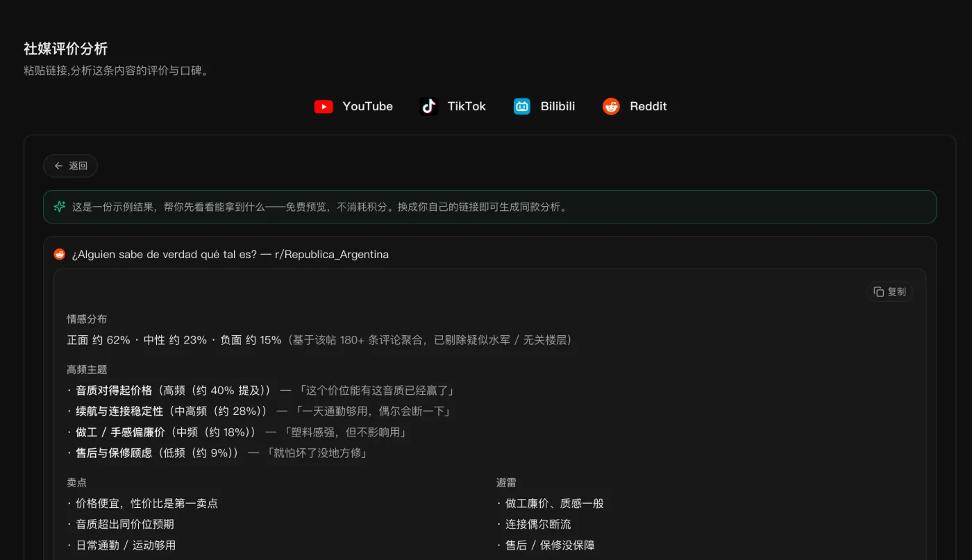Click the pitfall 连接偶尔断流
The height and width of the screenshot is (560, 972).
[534, 525]
